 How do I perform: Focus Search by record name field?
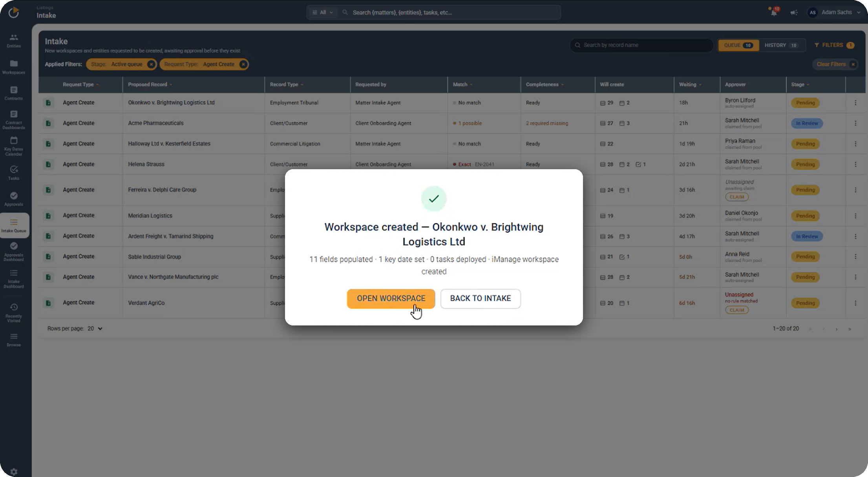pos(641,45)
